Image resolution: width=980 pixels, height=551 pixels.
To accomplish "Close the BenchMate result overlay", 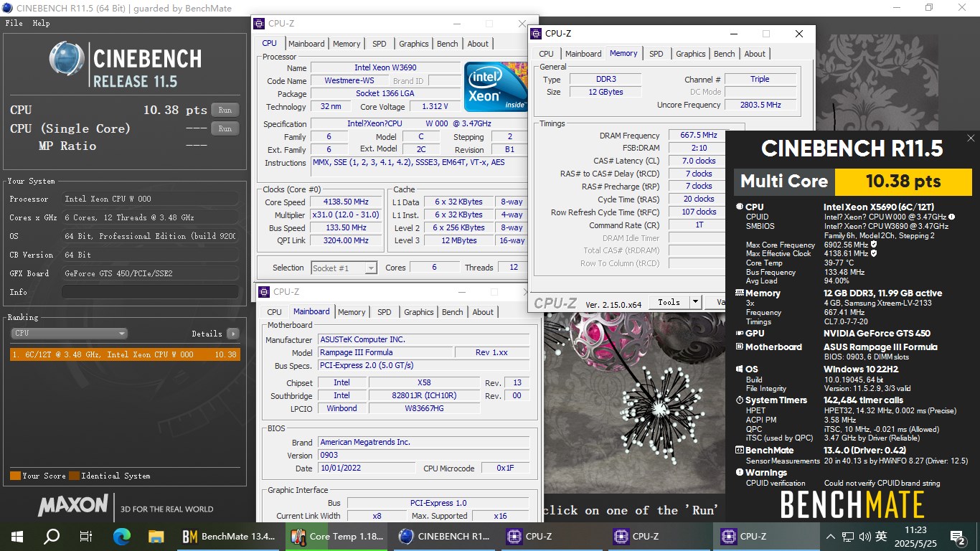I will [971, 138].
